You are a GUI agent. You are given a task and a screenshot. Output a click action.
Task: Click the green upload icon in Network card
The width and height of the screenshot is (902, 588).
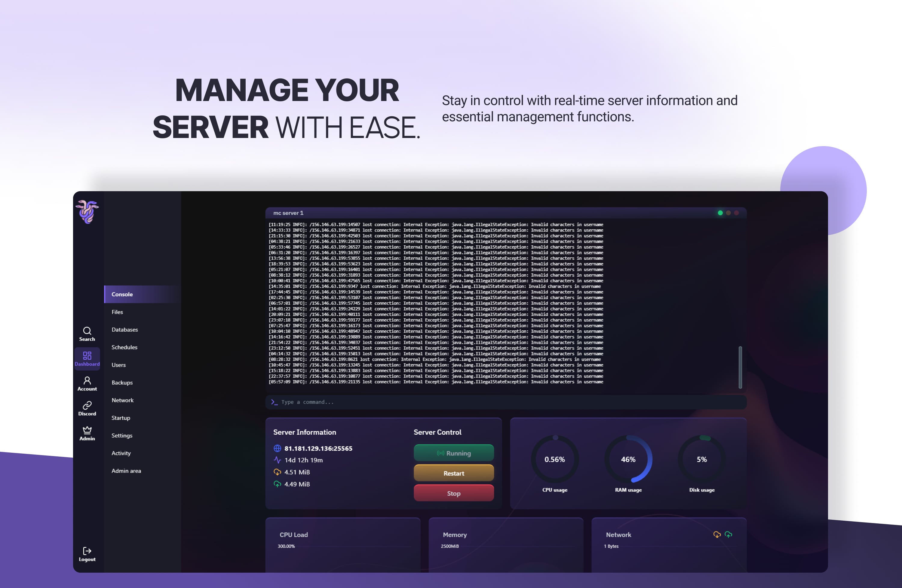tap(729, 534)
